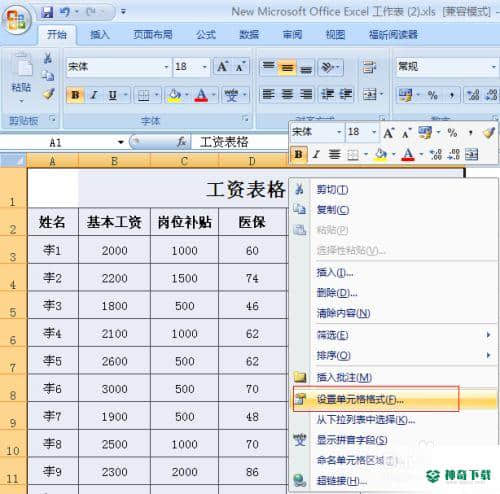Switch to the 审阅 ribbon tab

tap(292, 34)
